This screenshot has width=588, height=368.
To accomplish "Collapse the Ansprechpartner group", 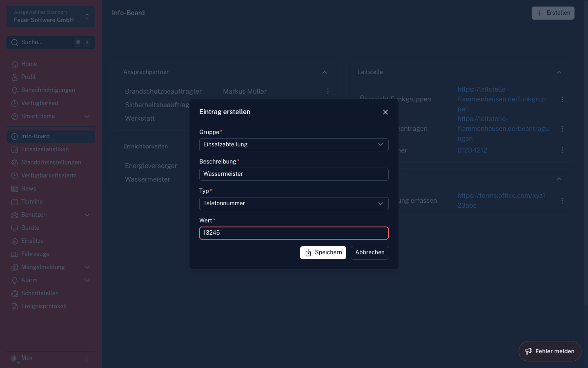I will point(325,72).
